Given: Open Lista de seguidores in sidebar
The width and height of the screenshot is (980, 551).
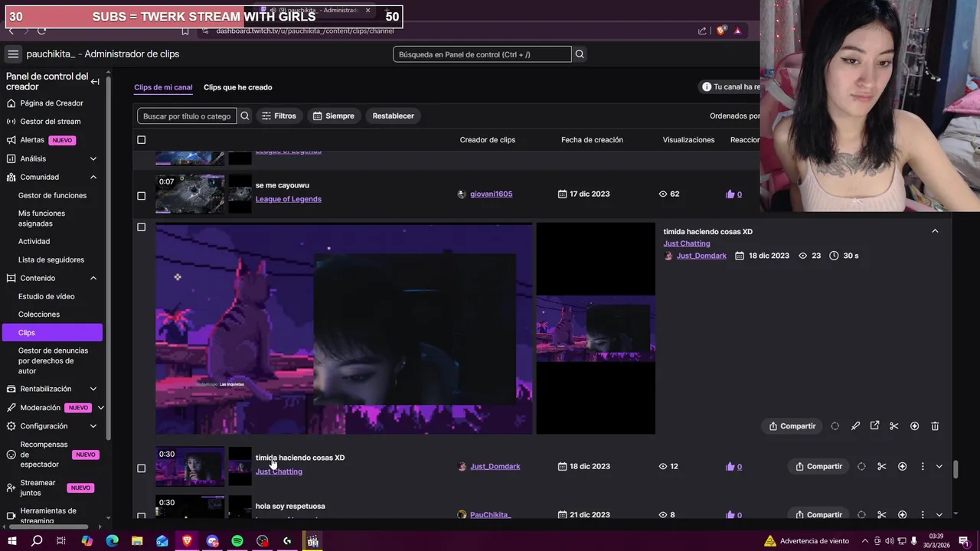Looking at the screenshot, I should click(51, 259).
